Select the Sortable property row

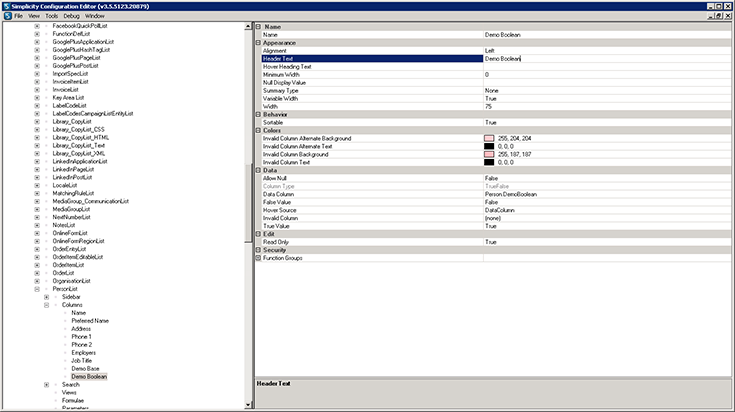coord(496,122)
